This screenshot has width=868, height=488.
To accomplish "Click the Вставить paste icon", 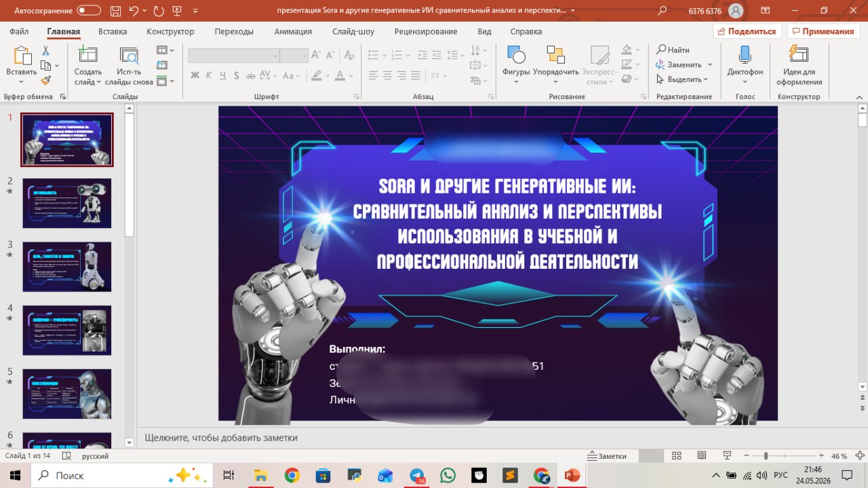I will click(22, 56).
